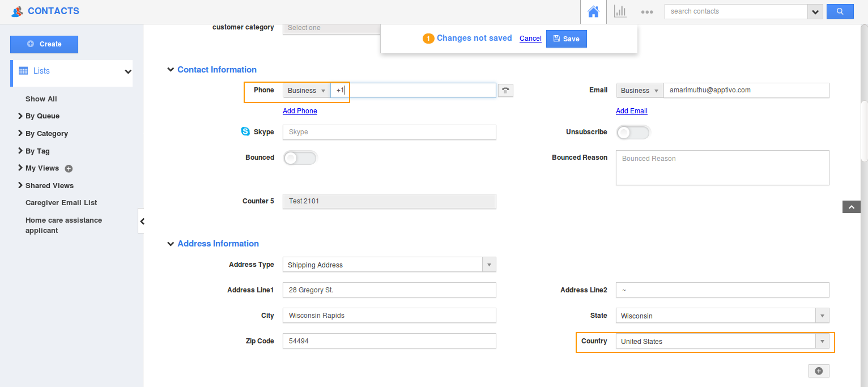Click the plus icon next to My Views

(x=69, y=168)
